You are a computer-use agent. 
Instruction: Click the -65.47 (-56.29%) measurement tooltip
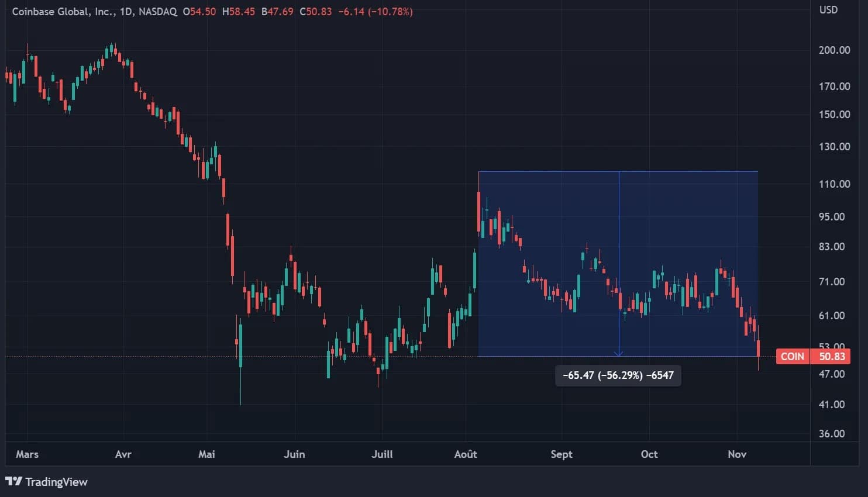coord(618,375)
